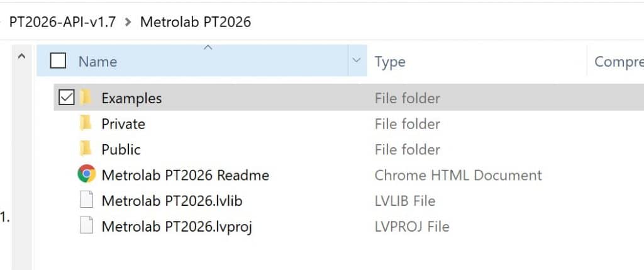The height and width of the screenshot is (270, 644).
Task: Uncheck the Examples folder checkbox
Action: pos(66,98)
